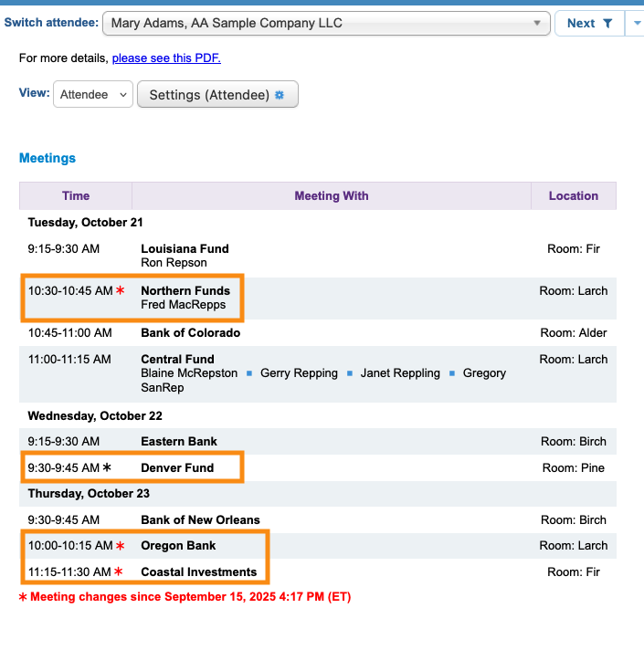Image resolution: width=644 pixels, height=650 pixels.
Task: Click the black asterisk beside Denver Fund time
Action: pyautogui.click(x=107, y=467)
